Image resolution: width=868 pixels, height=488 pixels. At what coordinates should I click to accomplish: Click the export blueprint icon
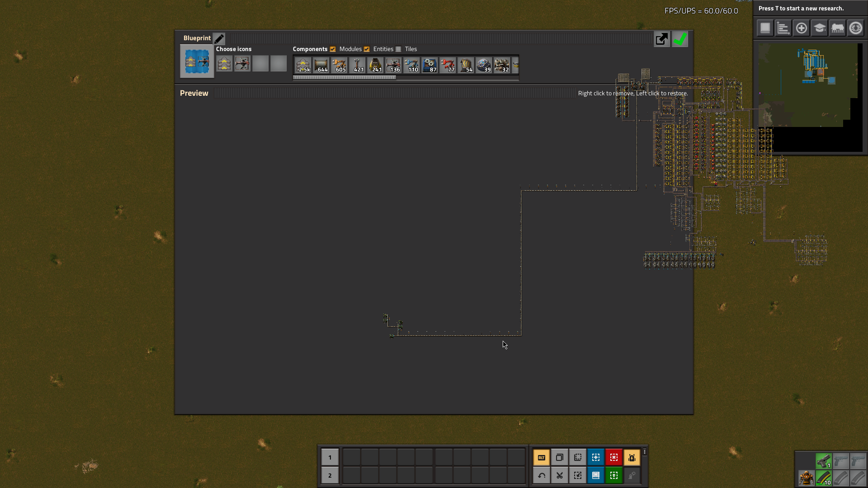pos(661,39)
